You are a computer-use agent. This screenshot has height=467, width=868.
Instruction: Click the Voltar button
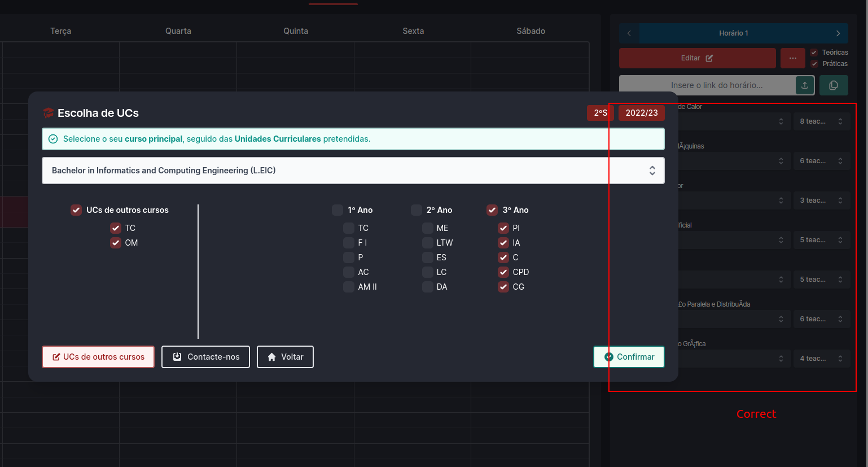[x=285, y=357]
